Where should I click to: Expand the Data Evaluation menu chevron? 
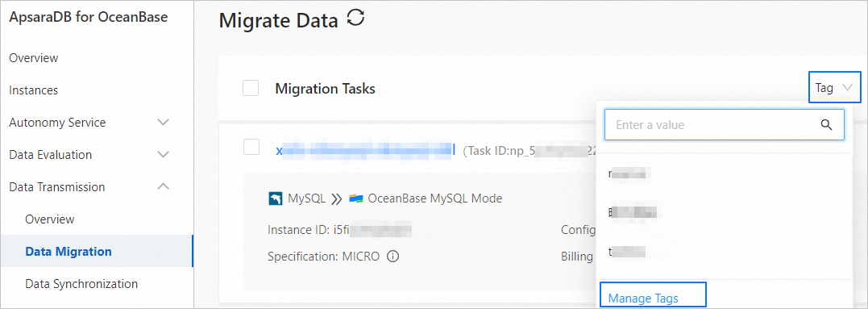(164, 155)
